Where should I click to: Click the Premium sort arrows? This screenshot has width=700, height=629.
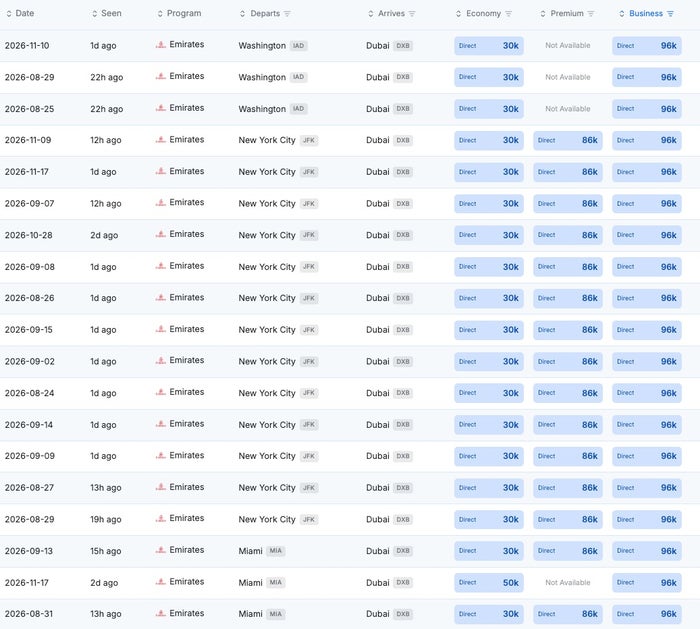coord(542,14)
